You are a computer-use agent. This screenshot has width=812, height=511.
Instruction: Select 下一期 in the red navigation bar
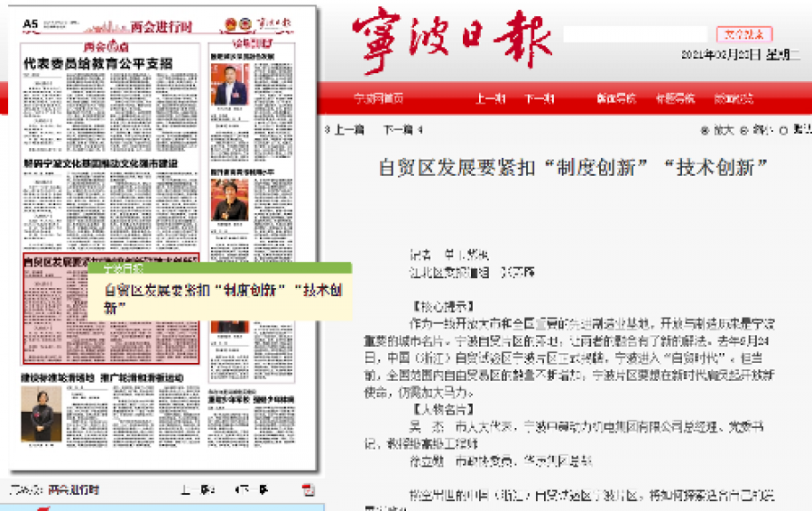click(x=540, y=98)
